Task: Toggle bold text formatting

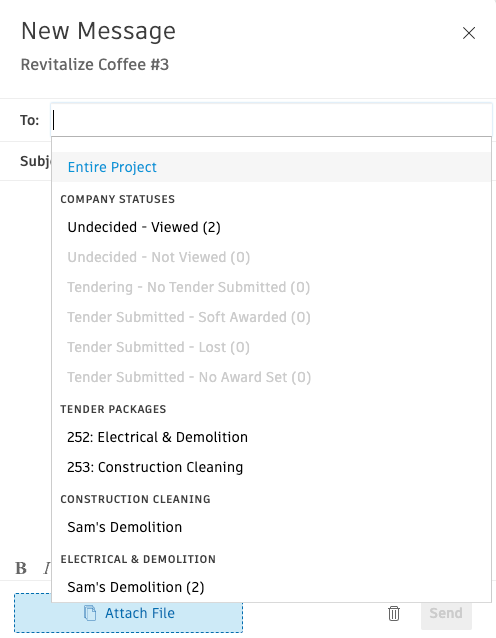Action: point(21,568)
